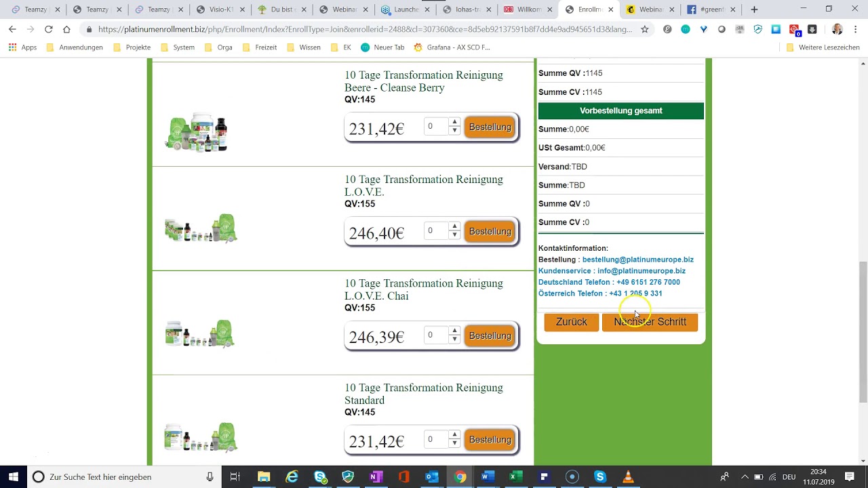Click L.O.V.E. Chai product image
The height and width of the screenshot is (488, 868).
200,334
